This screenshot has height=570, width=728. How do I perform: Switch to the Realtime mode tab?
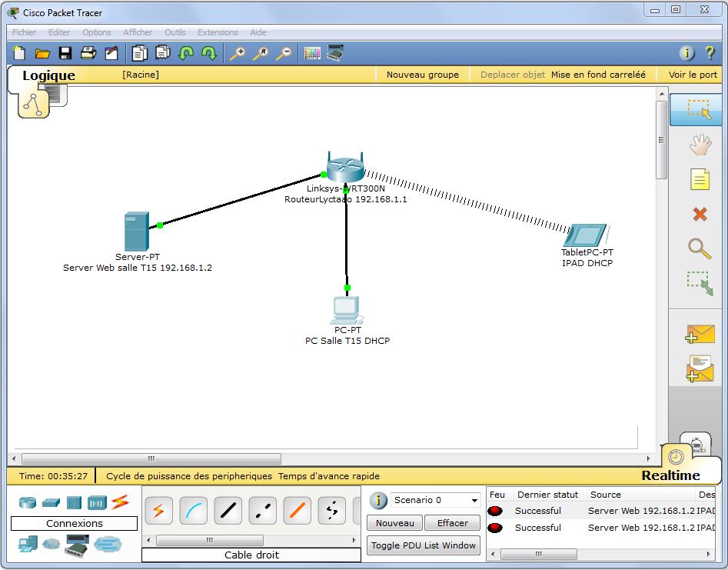click(x=670, y=475)
